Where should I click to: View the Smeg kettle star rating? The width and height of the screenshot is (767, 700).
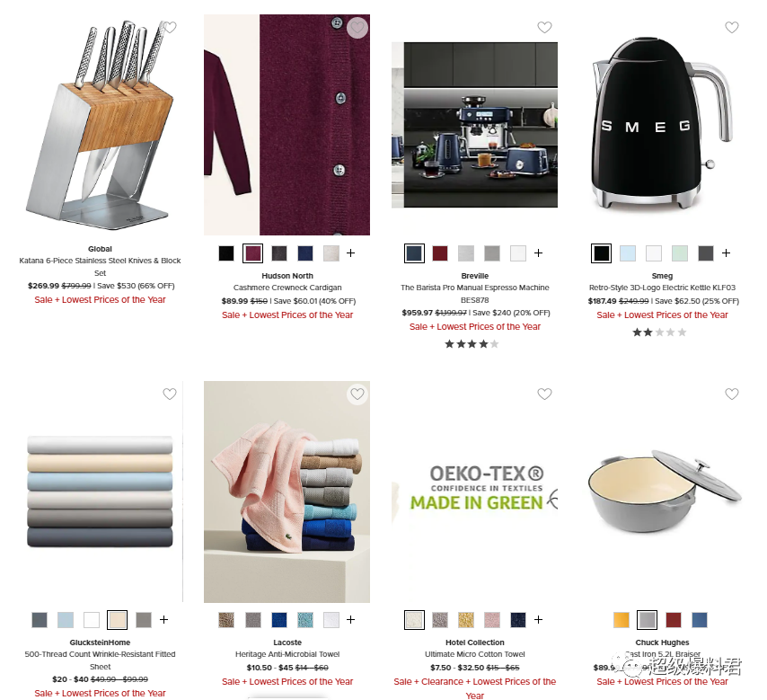click(x=659, y=332)
